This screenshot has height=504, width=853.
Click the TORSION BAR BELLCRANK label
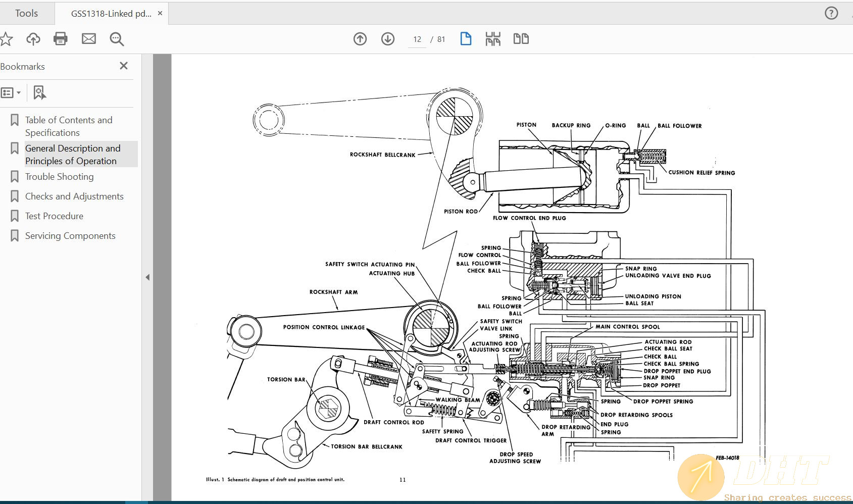[367, 447]
